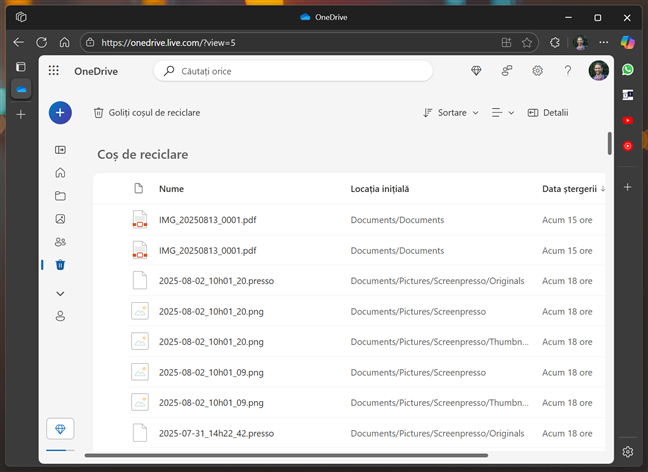
Task: Select 2025-08-02_10h01_20.presso file row
Action: (349, 281)
